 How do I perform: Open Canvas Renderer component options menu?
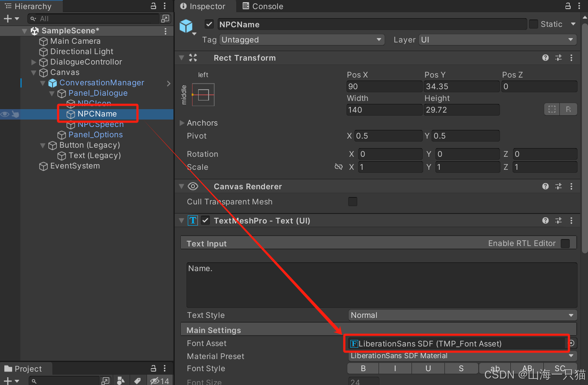click(571, 186)
